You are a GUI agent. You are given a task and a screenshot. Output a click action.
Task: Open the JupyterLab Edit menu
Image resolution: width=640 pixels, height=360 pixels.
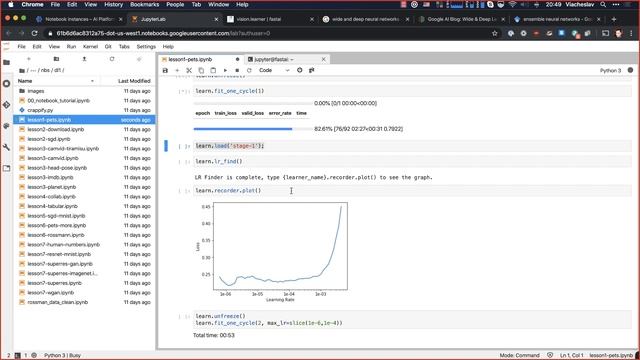coord(37,47)
